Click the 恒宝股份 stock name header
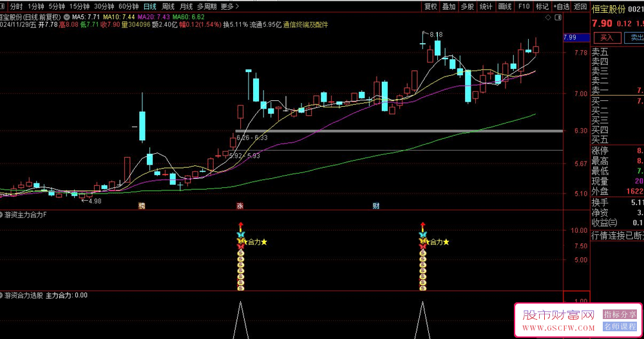The width and height of the screenshot is (644, 339). pos(609,9)
